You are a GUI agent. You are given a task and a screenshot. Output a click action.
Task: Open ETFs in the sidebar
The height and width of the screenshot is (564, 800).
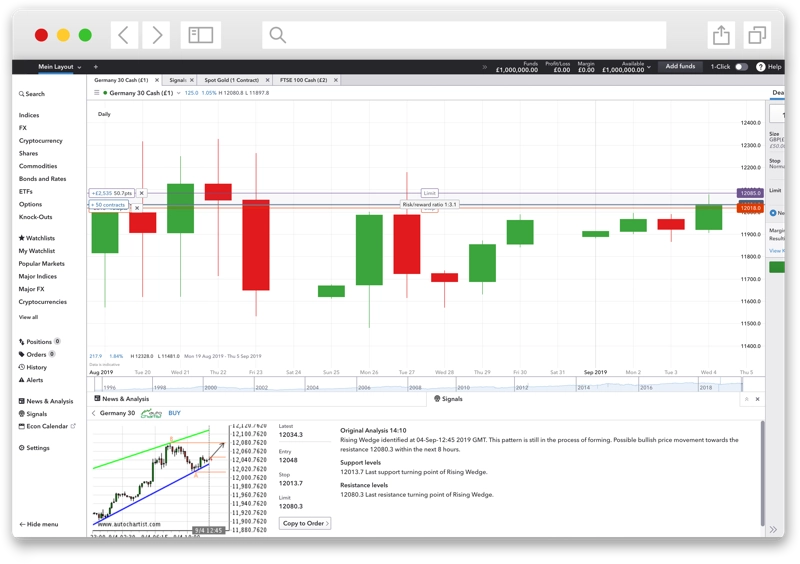(x=26, y=192)
